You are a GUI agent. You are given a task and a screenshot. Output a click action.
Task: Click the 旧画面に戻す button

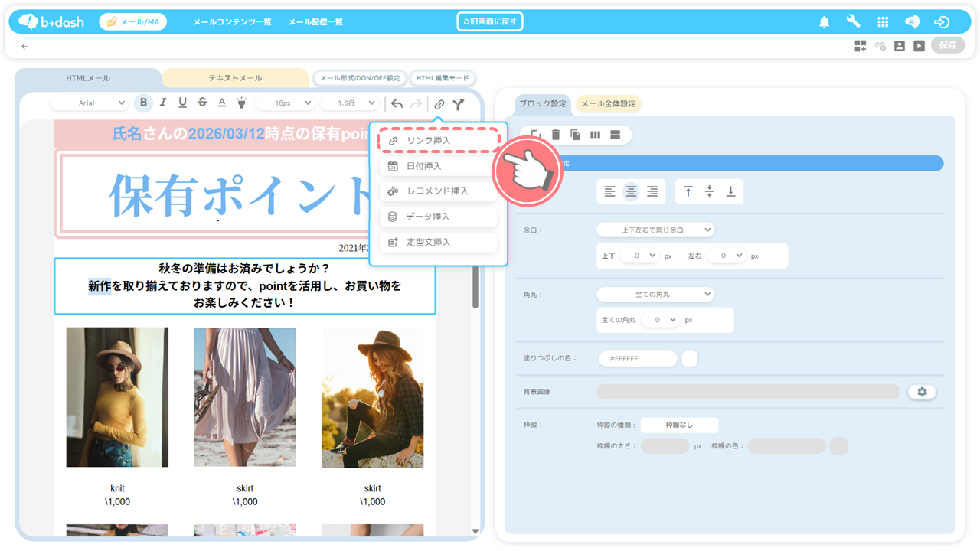click(490, 21)
